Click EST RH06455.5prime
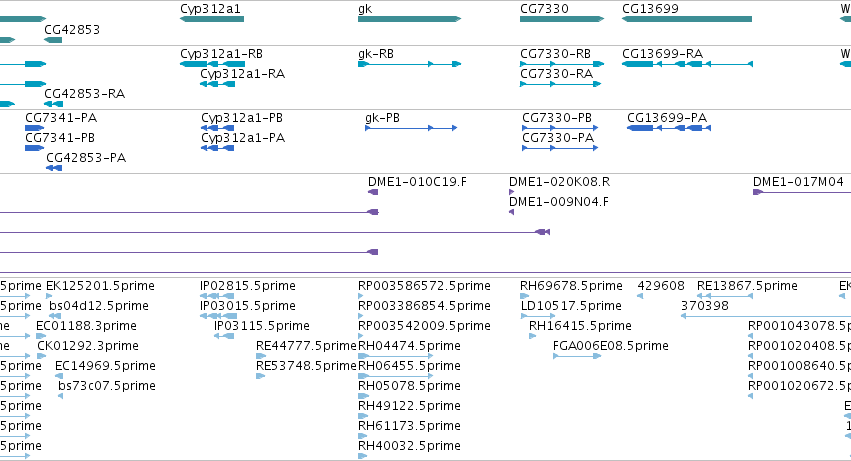 (x=409, y=367)
